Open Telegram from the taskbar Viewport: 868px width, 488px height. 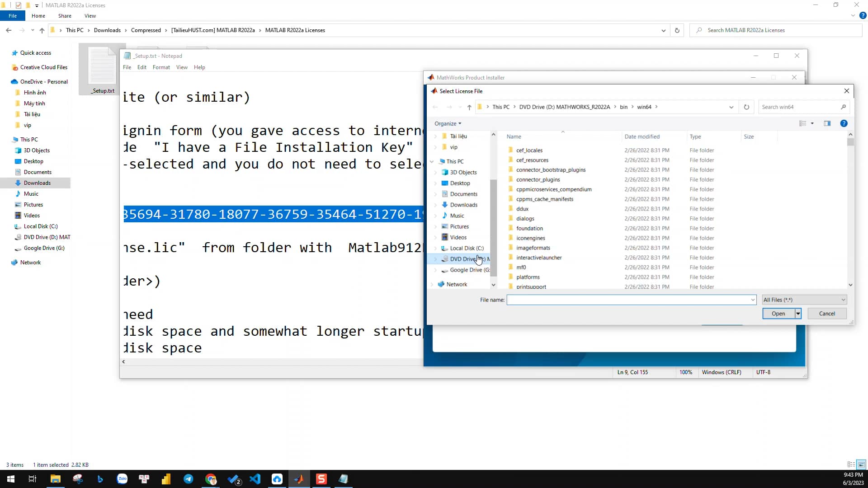click(188, 479)
